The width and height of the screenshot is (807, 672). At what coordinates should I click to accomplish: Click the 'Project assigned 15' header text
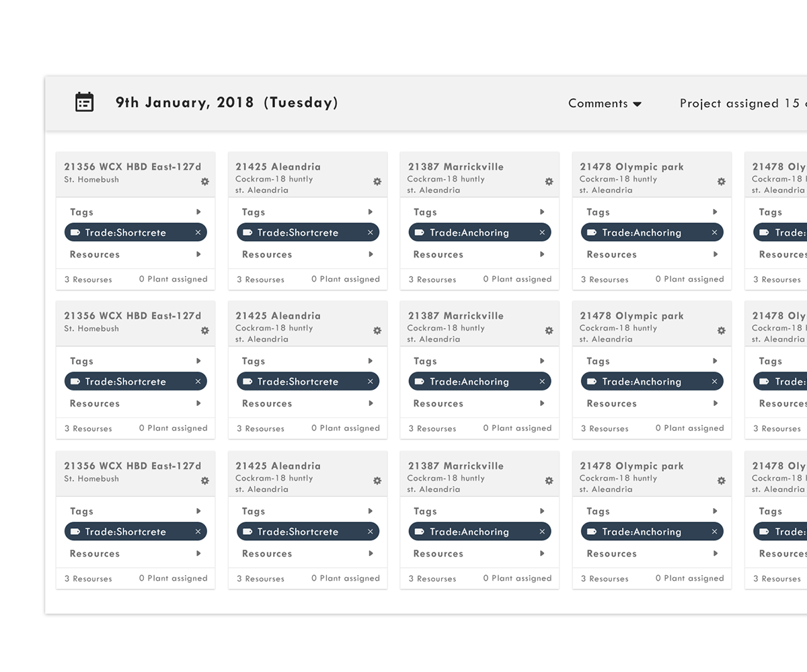point(739,103)
